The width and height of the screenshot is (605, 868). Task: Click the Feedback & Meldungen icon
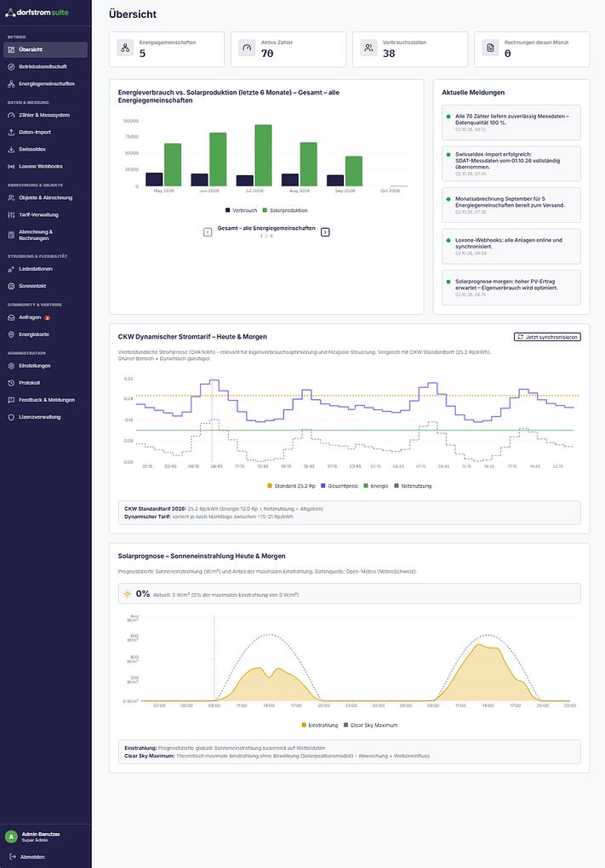(x=11, y=400)
